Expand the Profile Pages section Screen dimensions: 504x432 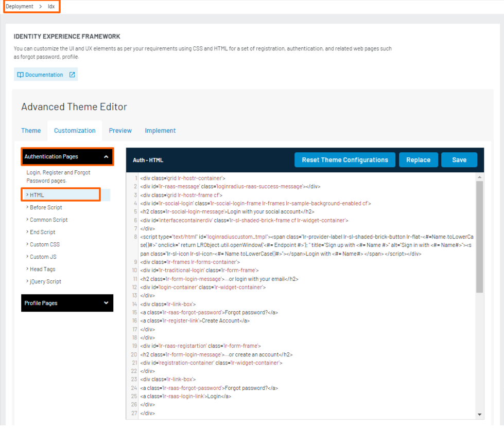[67, 303]
